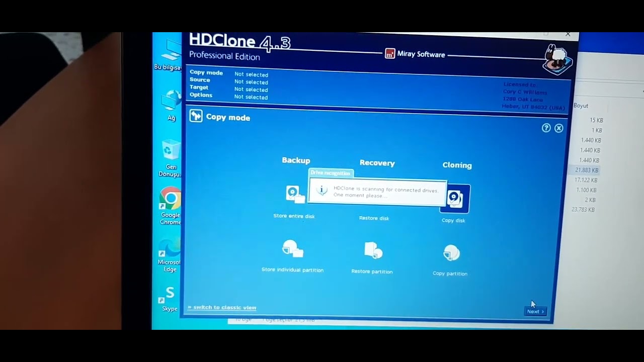The width and height of the screenshot is (644, 362).
Task: Select the 23.783 KB row in file explorer
Action: click(x=583, y=210)
